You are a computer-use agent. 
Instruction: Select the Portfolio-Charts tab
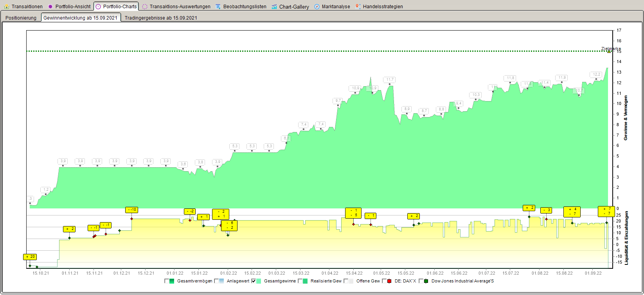point(116,6)
